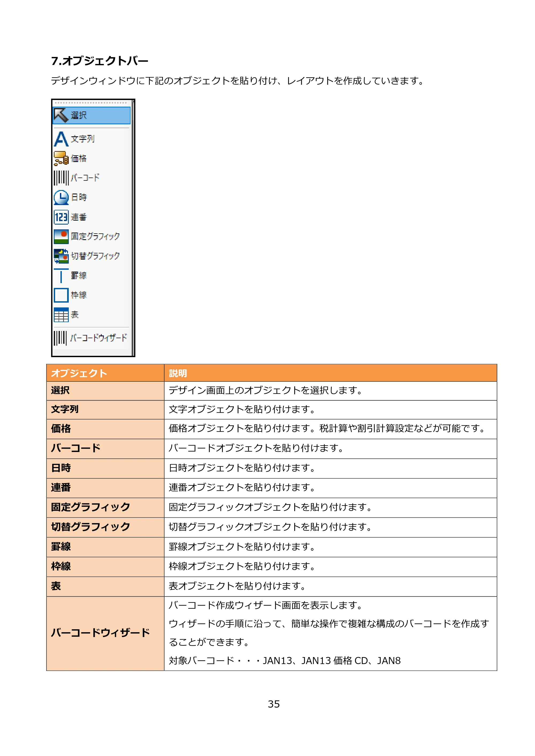Click the heading 7.オブジェクトバー
535x756 pixels.
(x=100, y=61)
